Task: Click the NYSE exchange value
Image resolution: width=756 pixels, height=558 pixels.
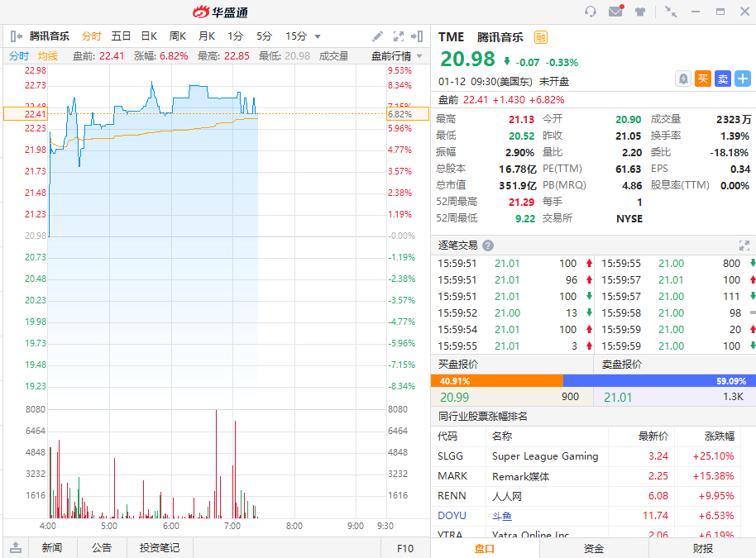Action: coord(629,219)
